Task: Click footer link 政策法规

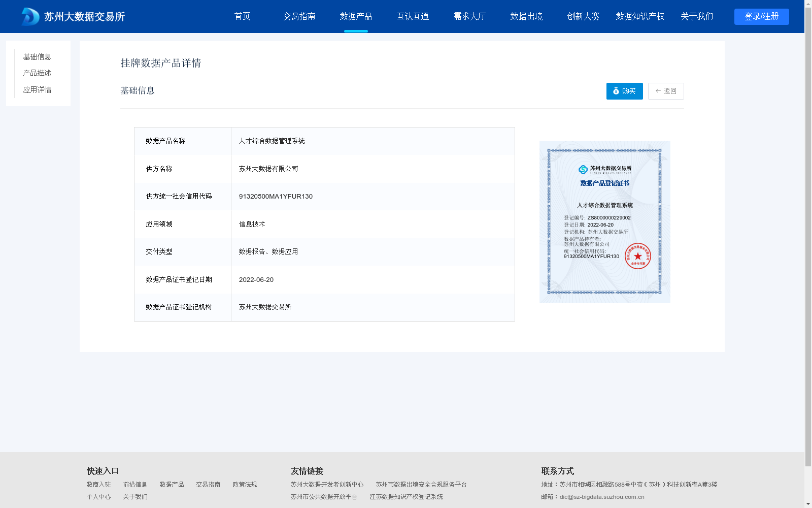Action: pos(245,485)
